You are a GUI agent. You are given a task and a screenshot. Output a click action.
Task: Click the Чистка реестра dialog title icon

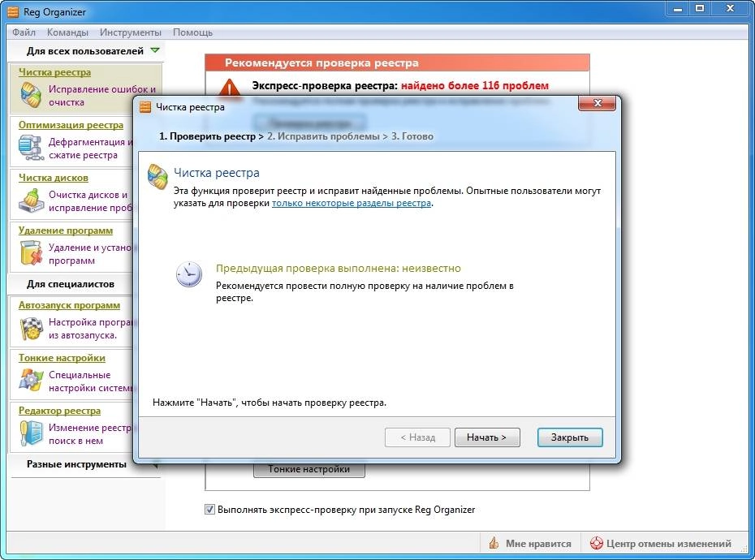145,107
